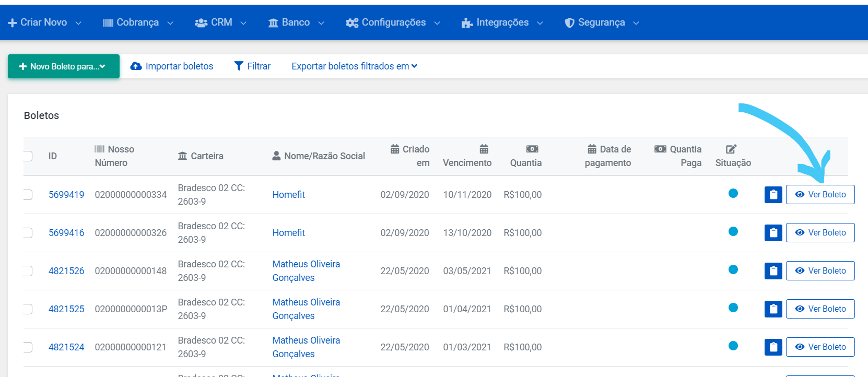Check the box for boleto 5699416

click(x=28, y=233)
